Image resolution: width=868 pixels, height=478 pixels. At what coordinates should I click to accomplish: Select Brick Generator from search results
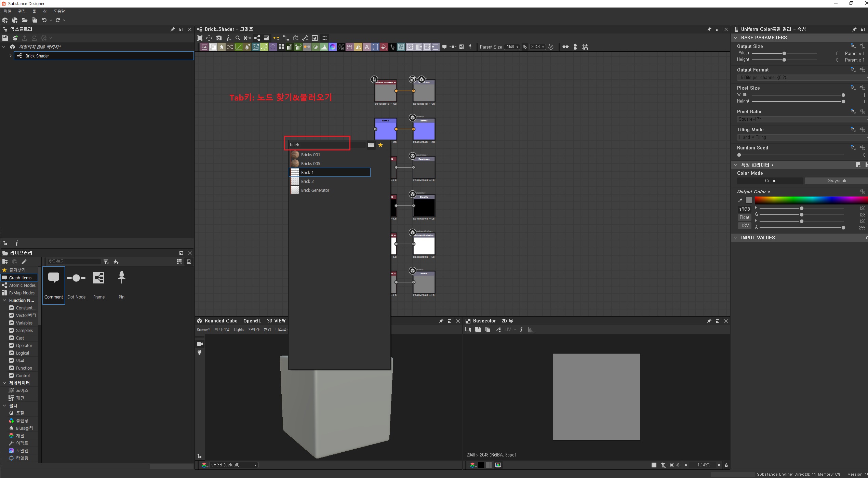click(x=315, y=190)
